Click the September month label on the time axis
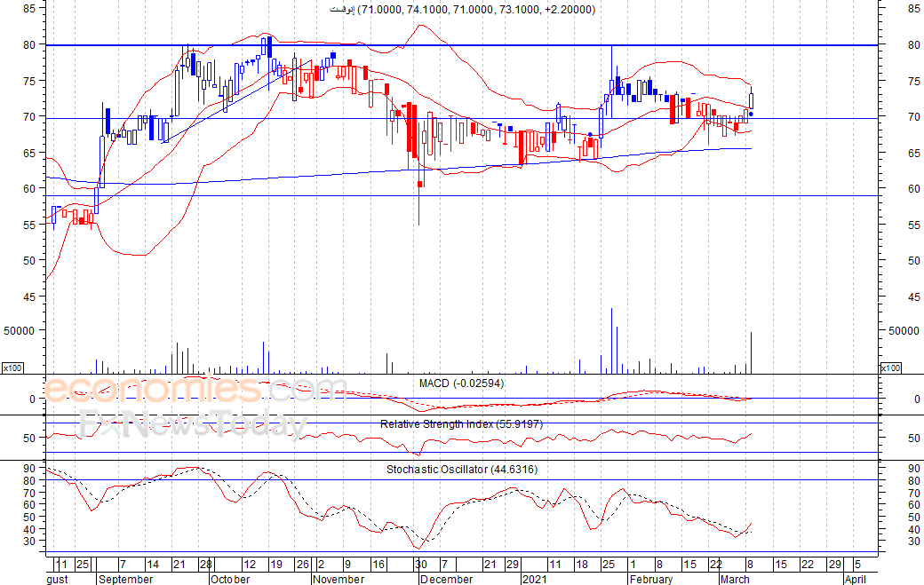This screenshot has width=924, height=585. [x=125, y=579]
